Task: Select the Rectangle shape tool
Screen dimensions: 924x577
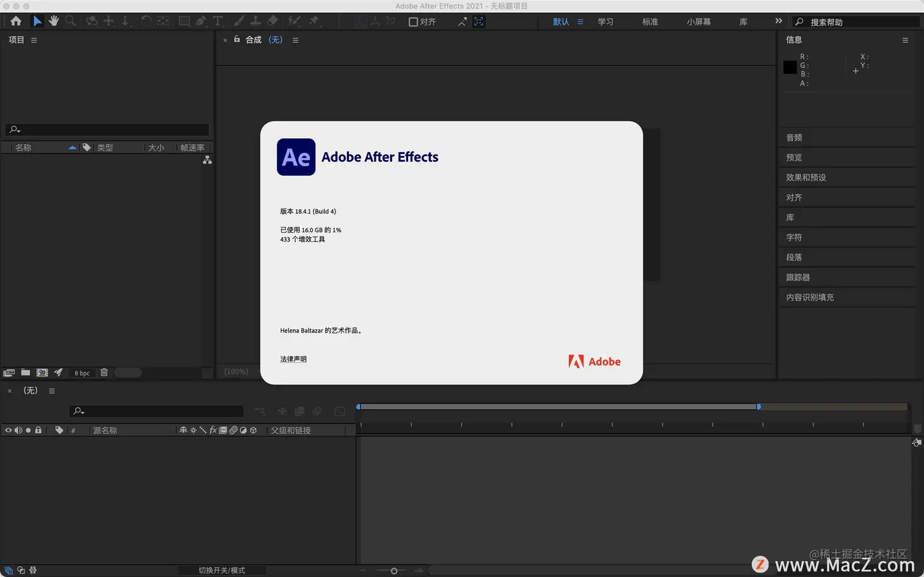Action: pos(184,21)
